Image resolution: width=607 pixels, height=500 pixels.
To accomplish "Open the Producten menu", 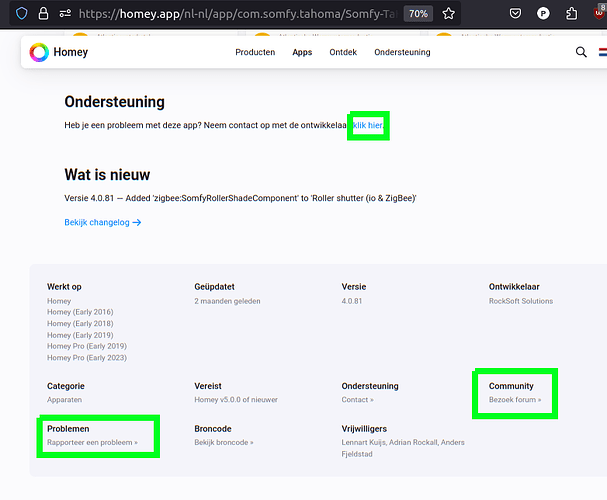I will (255, 52).
